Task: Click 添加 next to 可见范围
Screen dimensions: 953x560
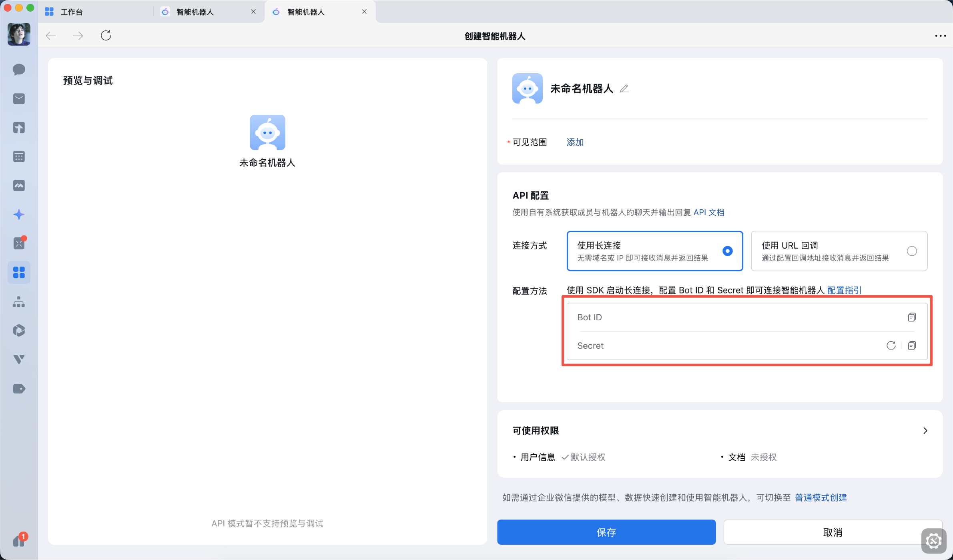Action: click(x=575, y=142)
